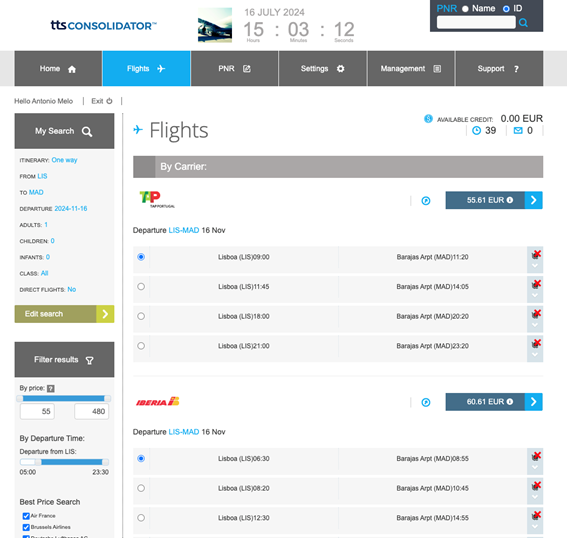This screenshot has width=567, height=538.
Task: Click the arrow next to 55.61 EUR
Action: (x=533, y=200)
